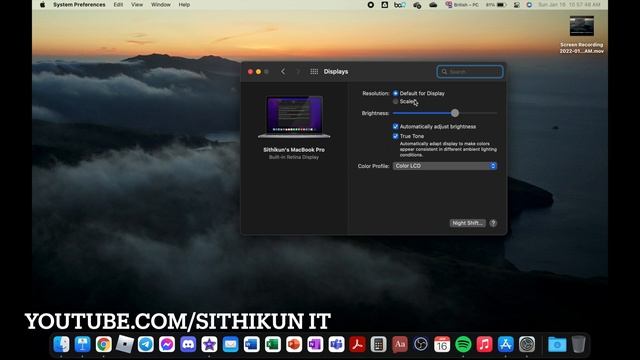Launch Microsoft Teams from the dock

pyautogui.click(x=336, y=344)
